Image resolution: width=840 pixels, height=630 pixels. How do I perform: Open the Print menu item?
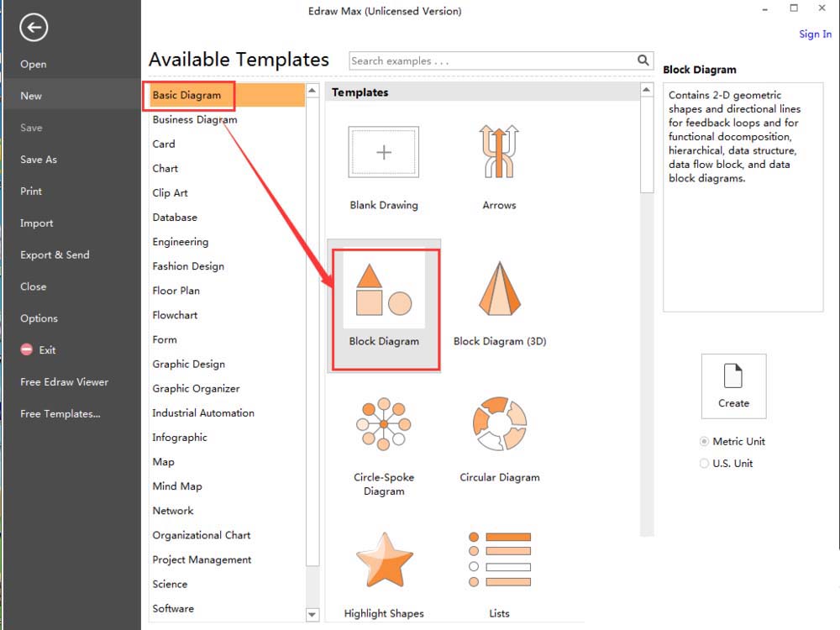31,192
